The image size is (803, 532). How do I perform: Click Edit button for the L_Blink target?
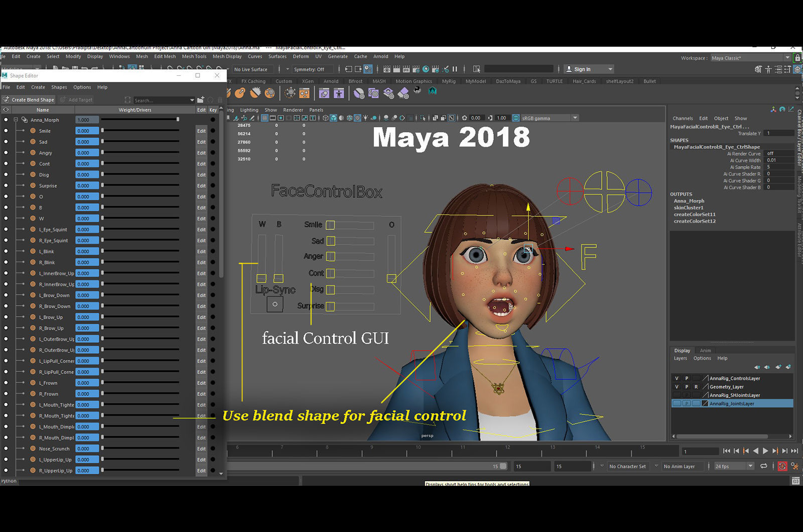pos(201,251)
